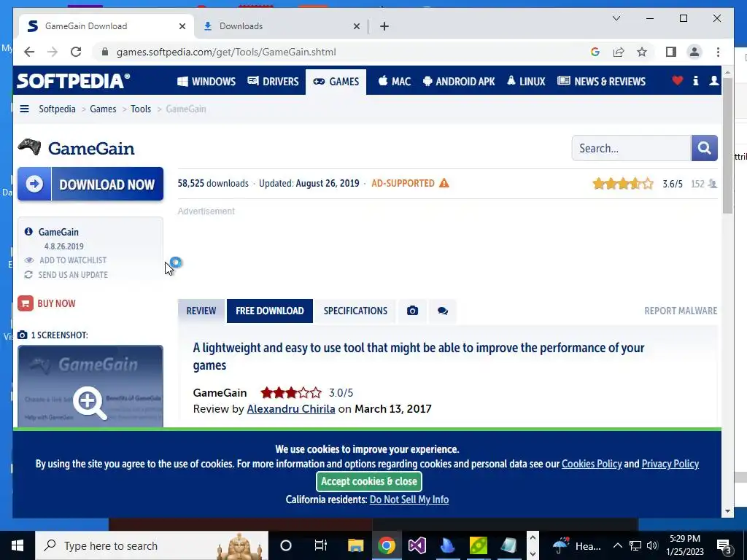Open the Windows Start menu
Screen dimensions: 747x560
pos(18,545)
